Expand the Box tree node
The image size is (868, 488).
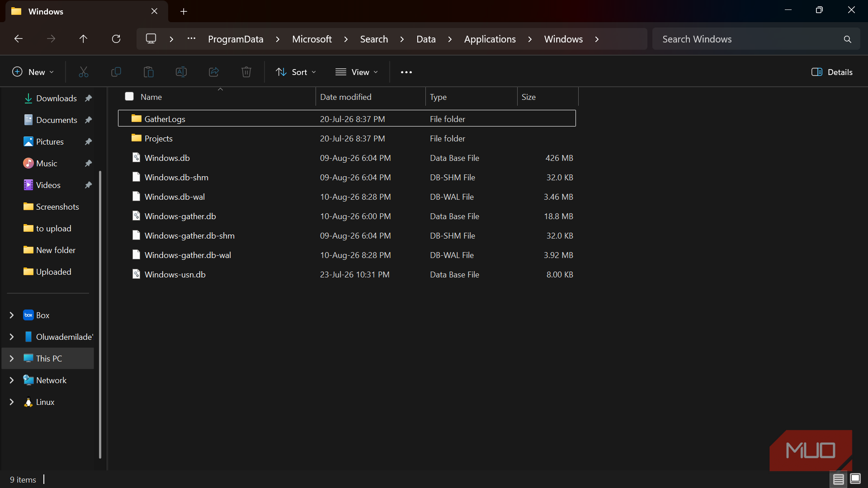12,315
